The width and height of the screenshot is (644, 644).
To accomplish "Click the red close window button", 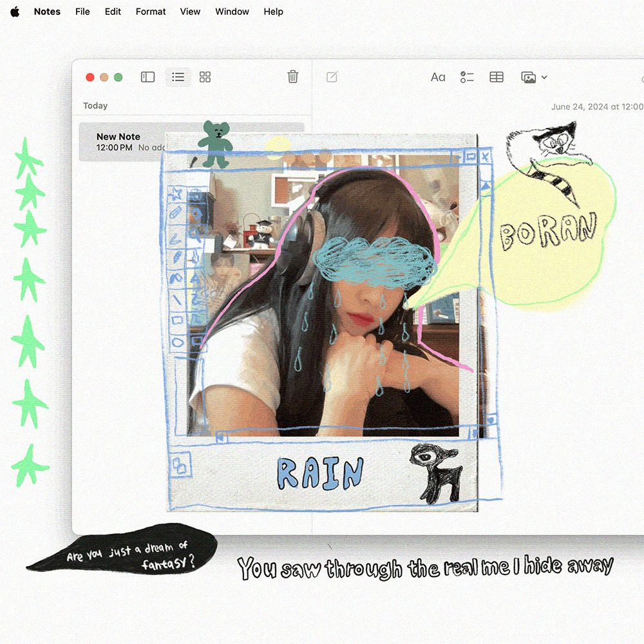I will click(x=90, y=77).
